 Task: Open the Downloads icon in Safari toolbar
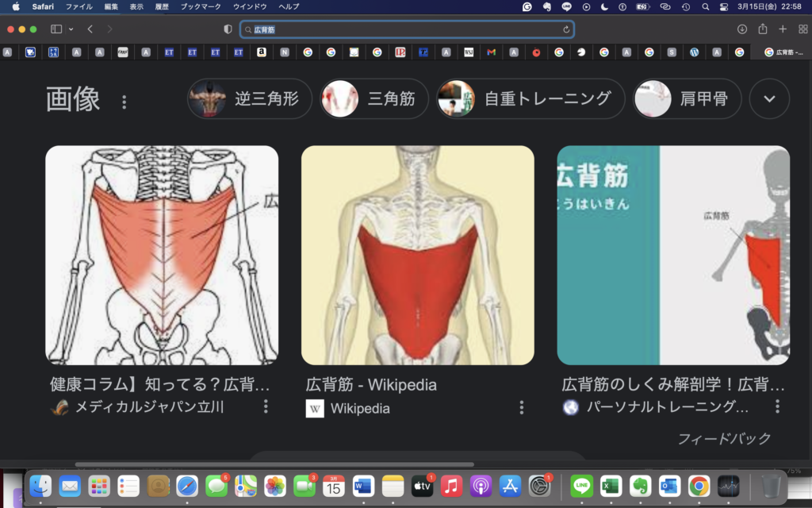click(742, 29)
